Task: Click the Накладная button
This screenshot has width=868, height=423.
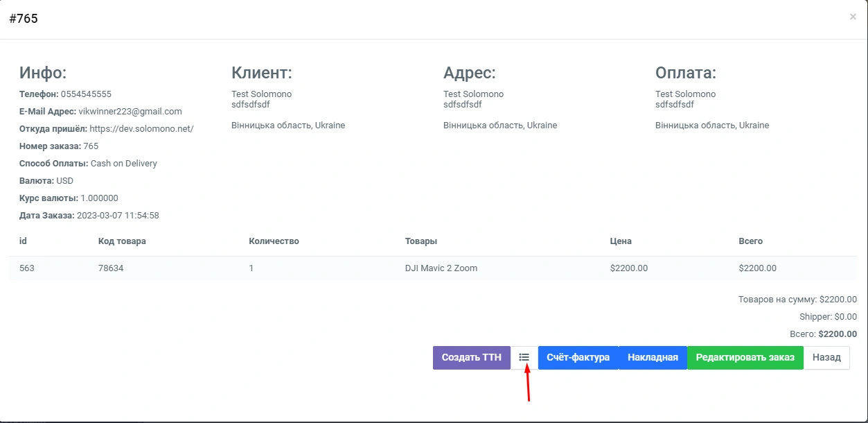Action: (653, 357)
